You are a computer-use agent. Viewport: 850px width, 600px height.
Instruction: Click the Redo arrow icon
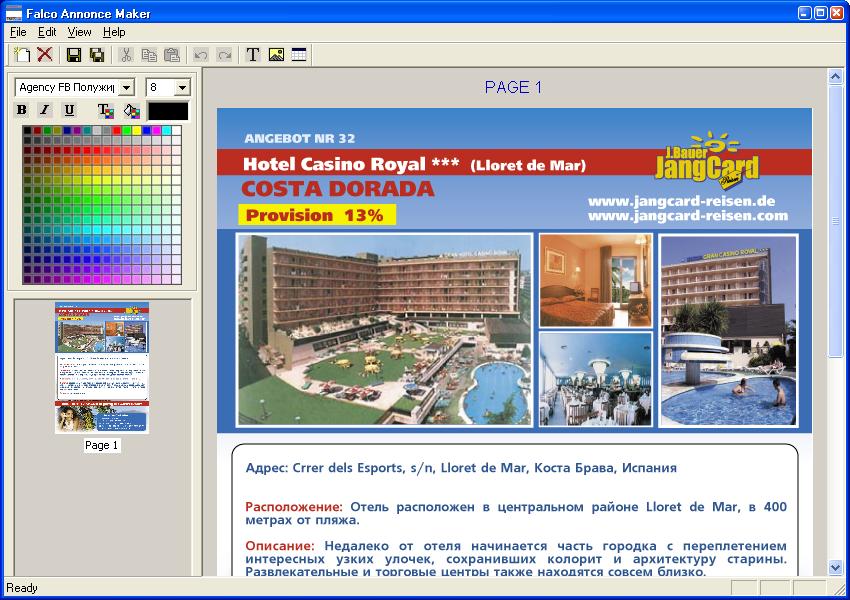pyautogui.click(x=224, y=54)
